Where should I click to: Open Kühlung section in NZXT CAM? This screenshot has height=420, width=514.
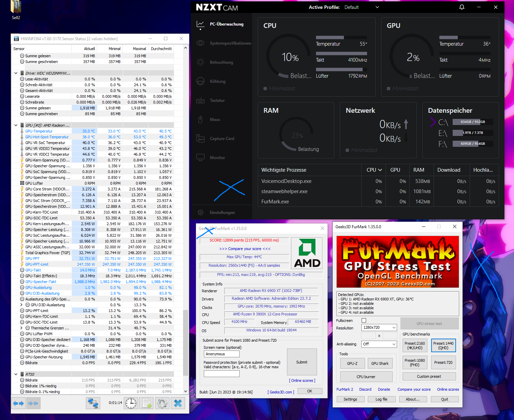click(x=218, y=81)
